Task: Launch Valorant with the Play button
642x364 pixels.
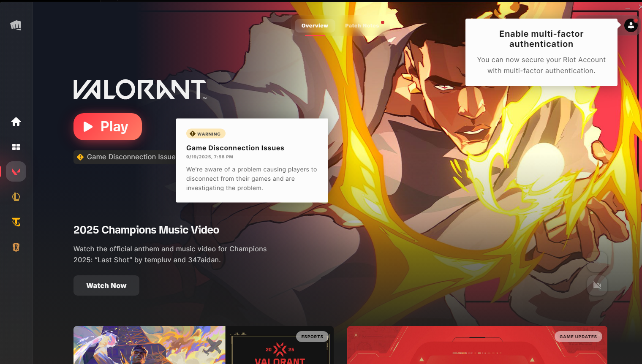Action: click(x=108, y=127)
